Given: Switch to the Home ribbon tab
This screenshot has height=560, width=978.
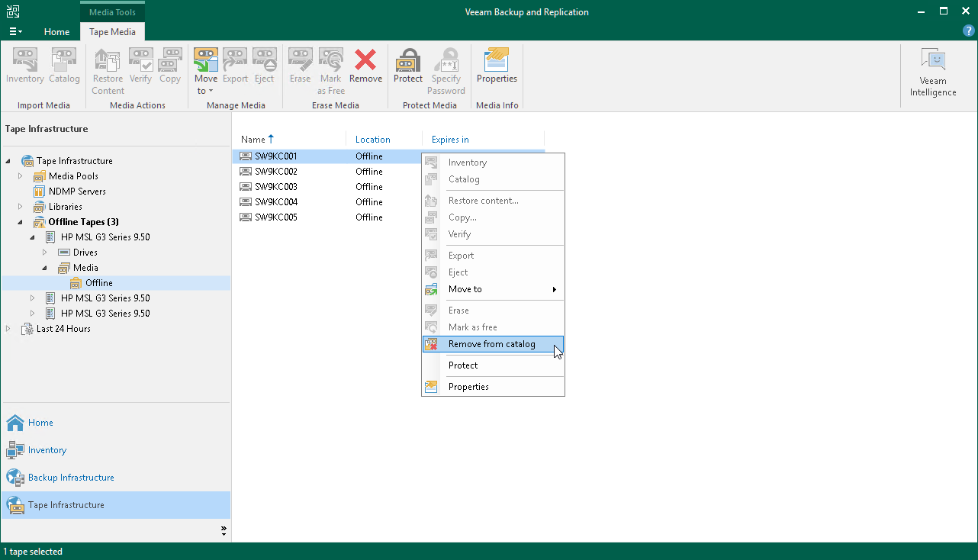Looking at the screenshot, I should (x=56, y=32).
